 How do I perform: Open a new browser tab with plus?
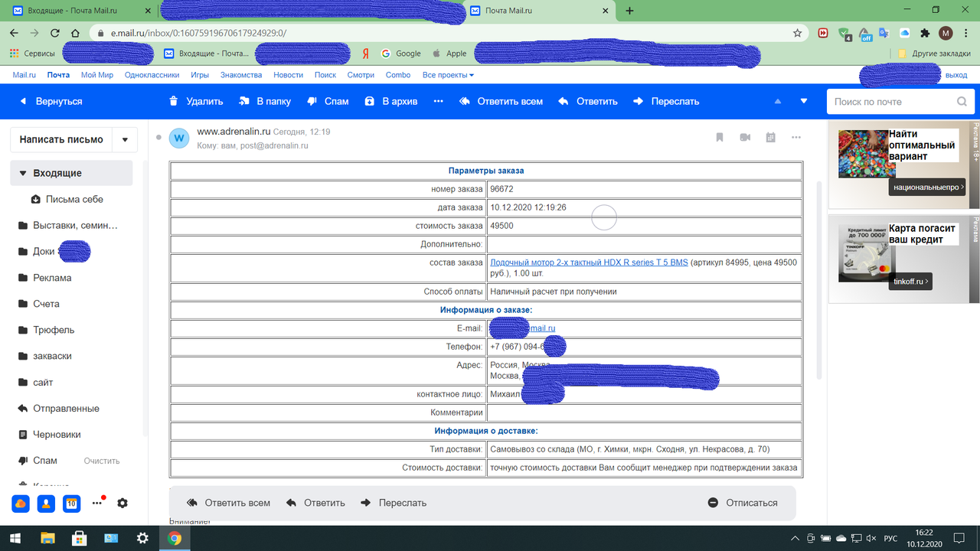(629, 11)
